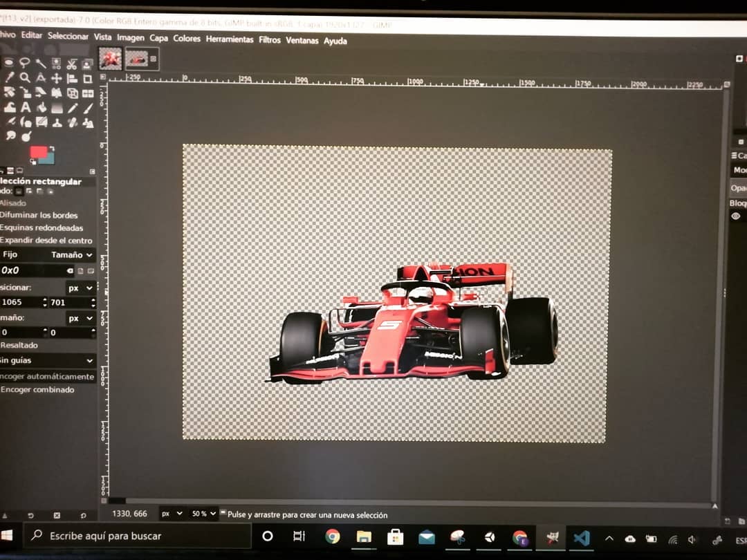Image resolution: width=747 pixels, height=560 pixels.
Task: Toggle the Difuminar los bordes option
Action: (39, 215)
